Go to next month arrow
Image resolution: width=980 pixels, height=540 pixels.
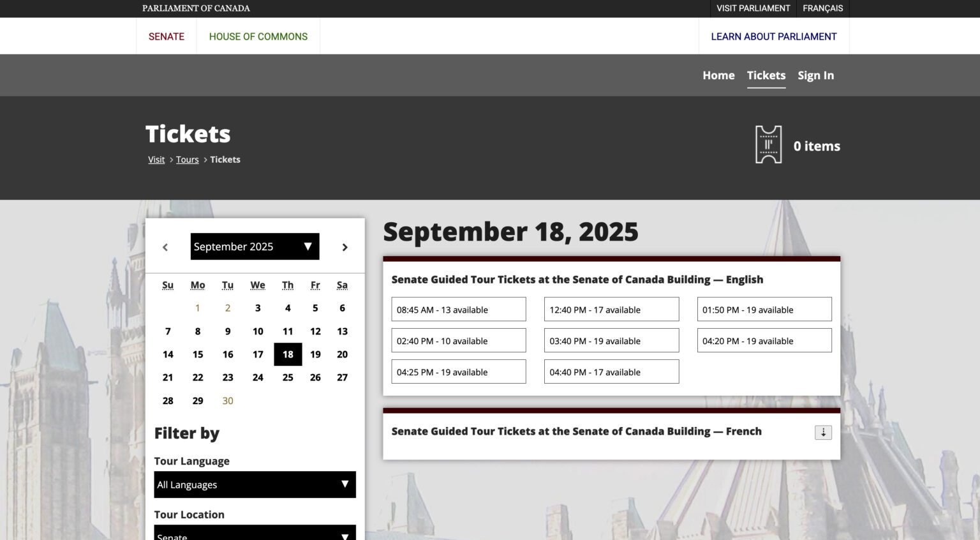click(x=345, y=247)
